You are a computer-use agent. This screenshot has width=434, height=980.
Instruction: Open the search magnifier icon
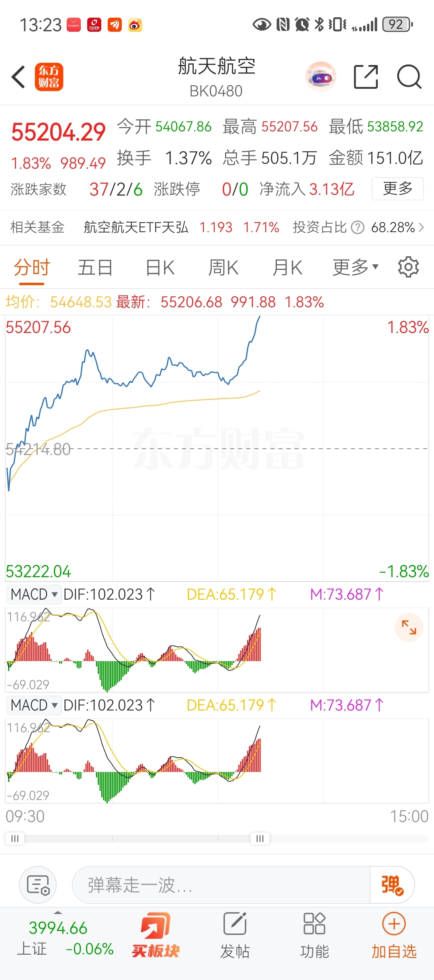(x=409, y=77)
